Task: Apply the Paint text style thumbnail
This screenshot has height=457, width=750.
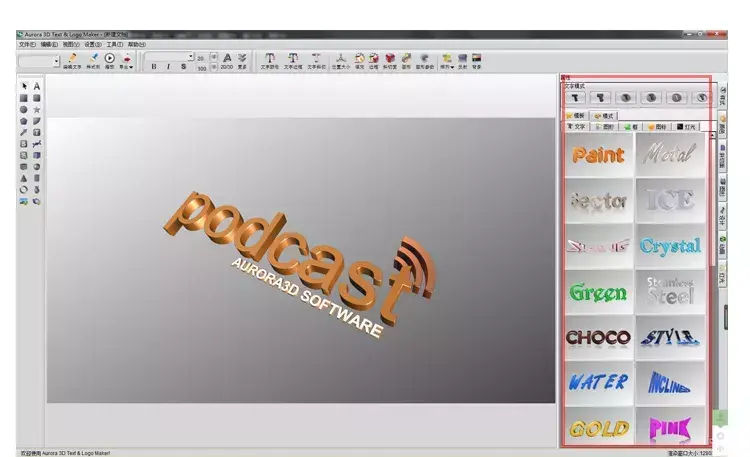Action: click(599, 155)
